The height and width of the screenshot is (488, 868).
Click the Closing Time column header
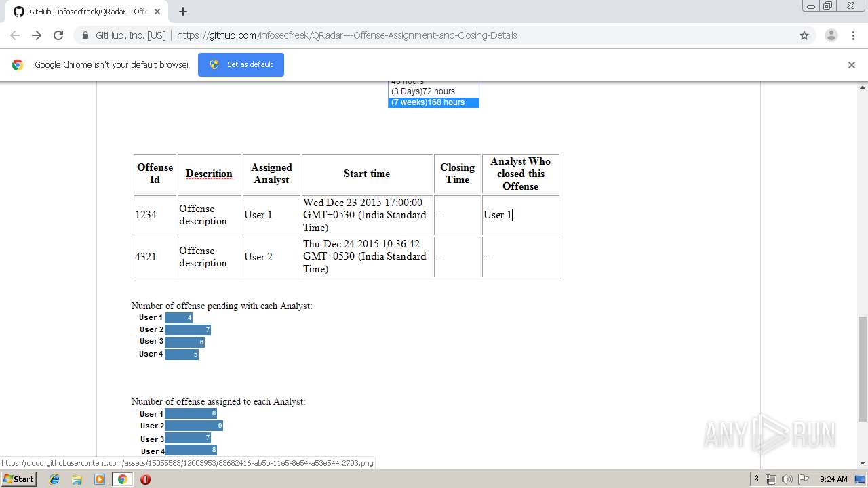[x=457, y=174]
